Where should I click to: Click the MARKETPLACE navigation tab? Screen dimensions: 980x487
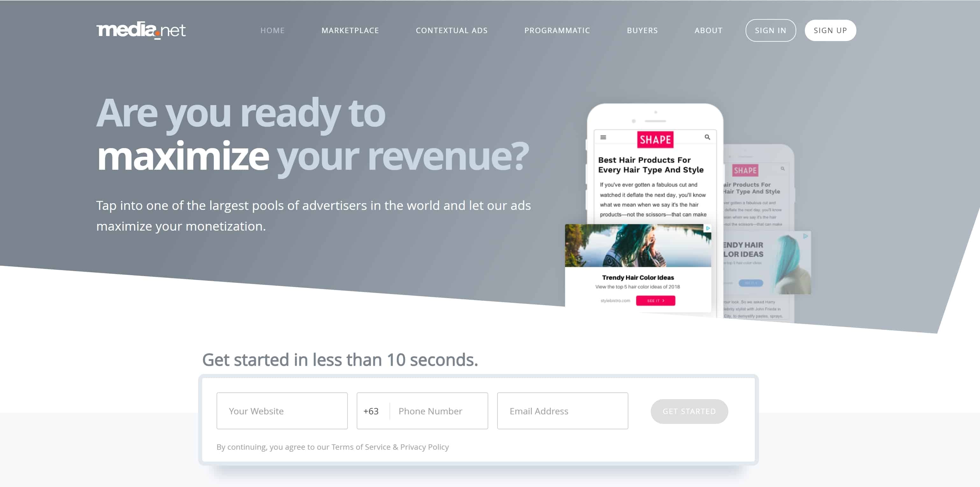(349, 30)
